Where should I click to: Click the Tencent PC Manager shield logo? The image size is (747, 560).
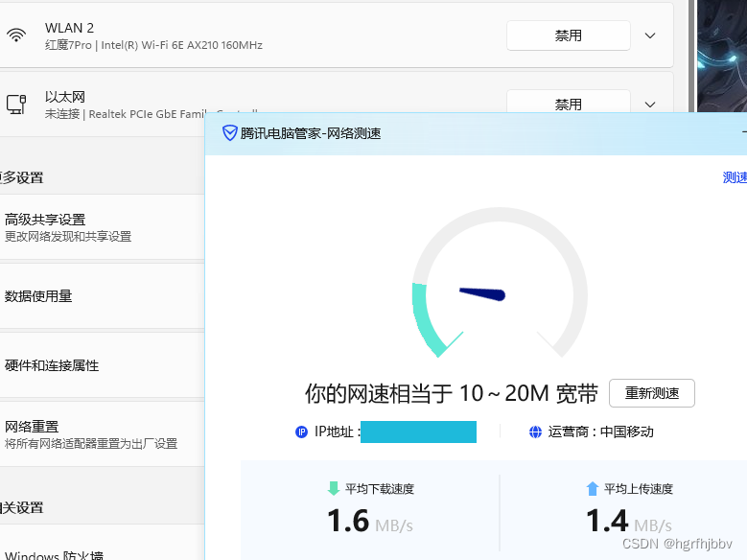point(229,133)
